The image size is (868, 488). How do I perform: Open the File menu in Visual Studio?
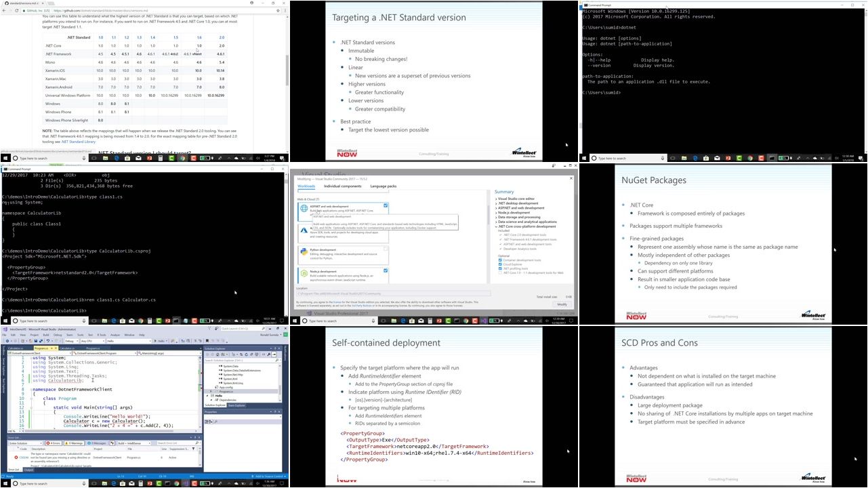4,335
